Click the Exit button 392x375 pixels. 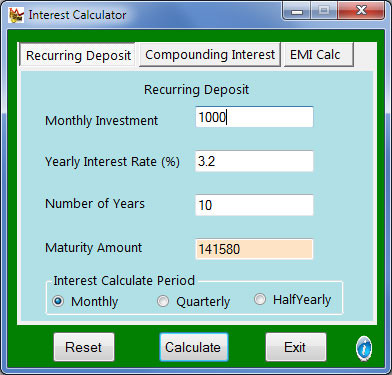click(296, 347)
